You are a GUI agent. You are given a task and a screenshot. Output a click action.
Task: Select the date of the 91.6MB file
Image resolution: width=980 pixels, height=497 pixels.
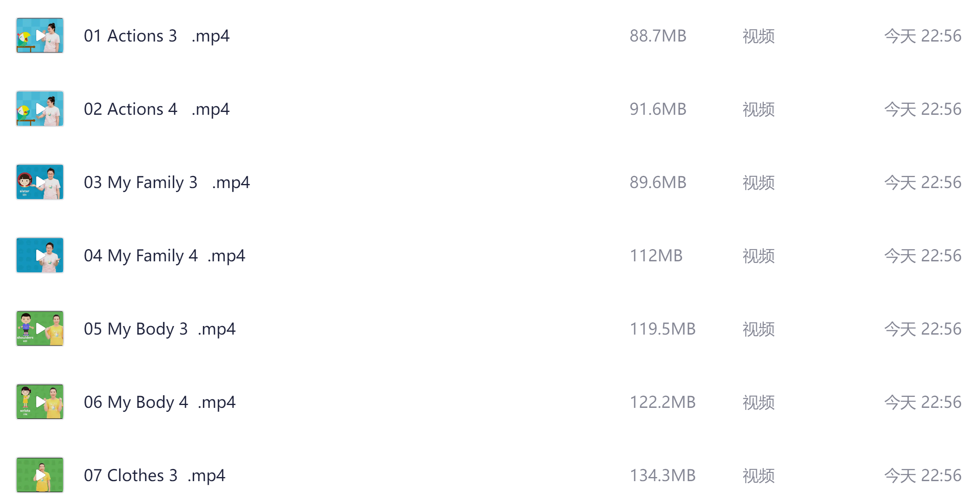coord(923,109)
